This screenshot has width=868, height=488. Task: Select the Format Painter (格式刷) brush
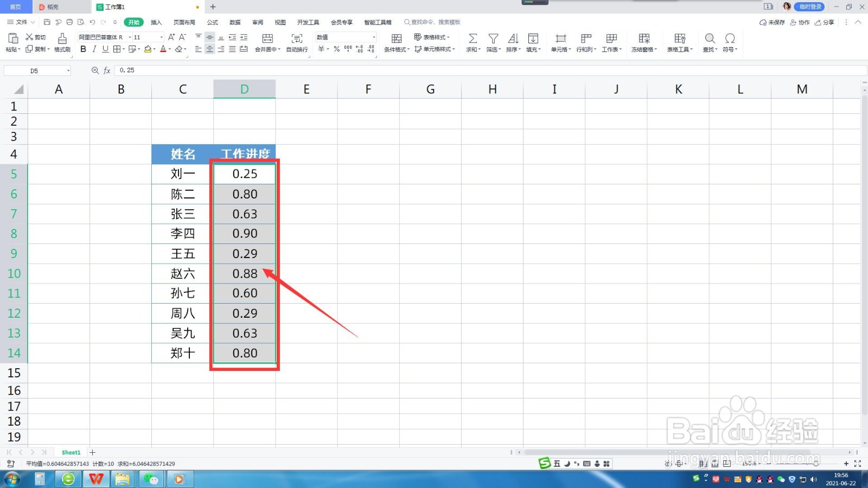62,38
